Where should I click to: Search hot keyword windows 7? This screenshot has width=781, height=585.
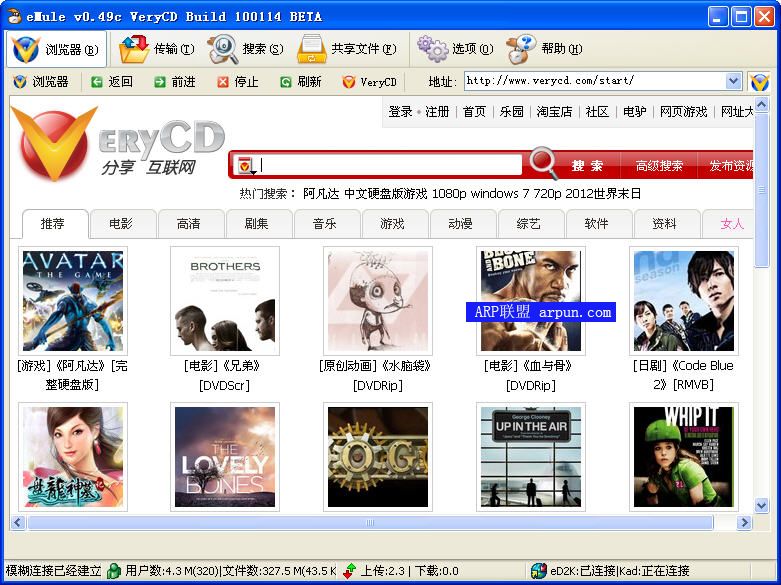[x=500, y=193]
